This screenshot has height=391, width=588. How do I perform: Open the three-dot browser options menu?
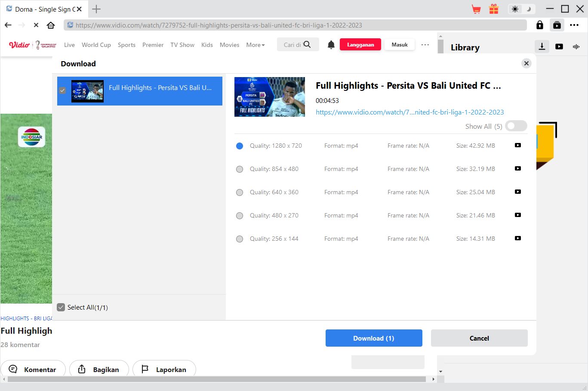[574, 25]
